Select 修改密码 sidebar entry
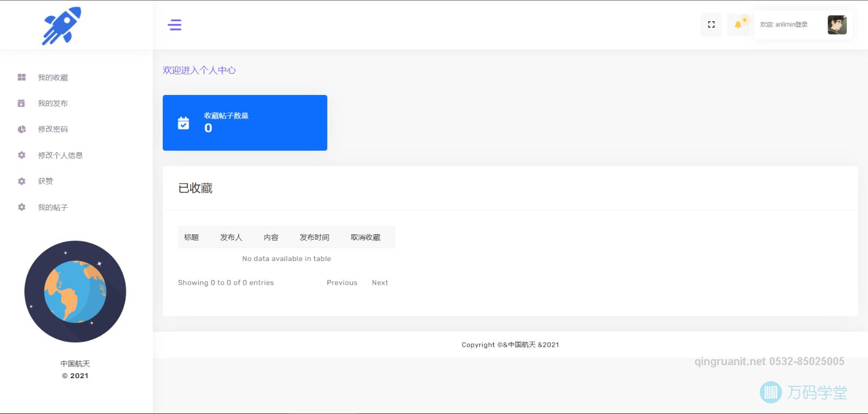Screen dimensions: 868x414 pyautogui.click(x=53, y=129)
